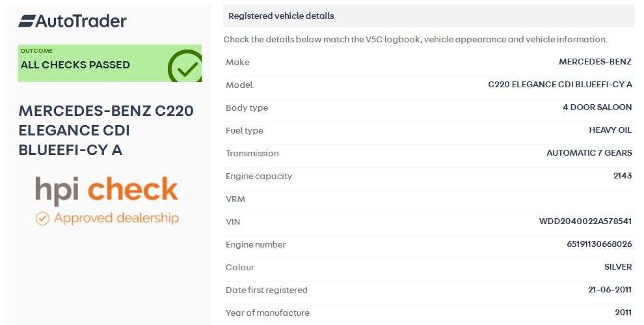
Task: Click the Registered vehicle details section header
Action: [x=281, y=16]
